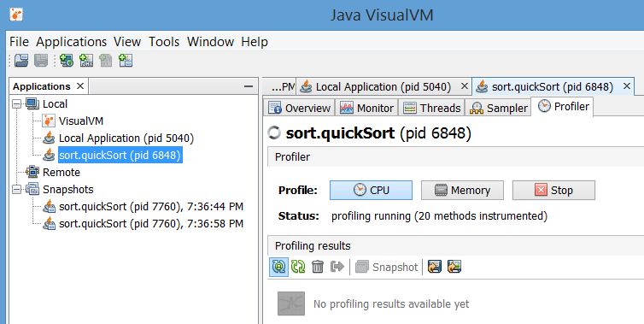Switch to the Sampler tab
The height and width of the screenshot is (324, 644).
[499, 108]
